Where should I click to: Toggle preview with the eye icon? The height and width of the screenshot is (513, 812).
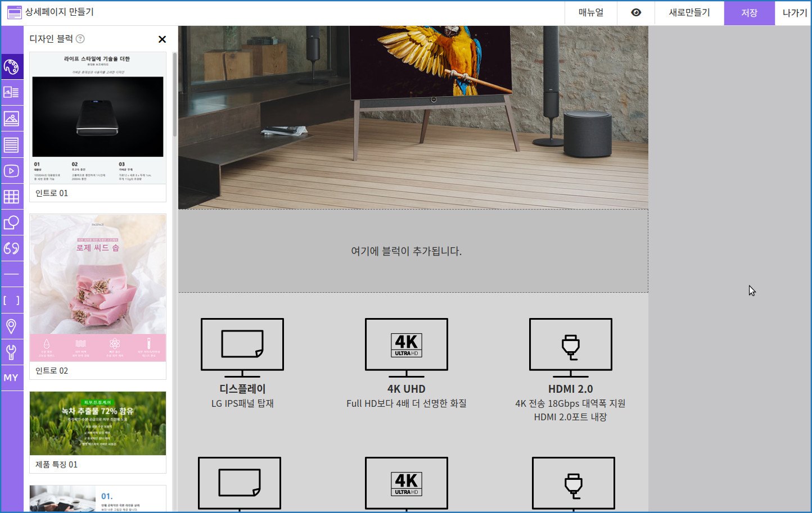[x=636, y=12]
